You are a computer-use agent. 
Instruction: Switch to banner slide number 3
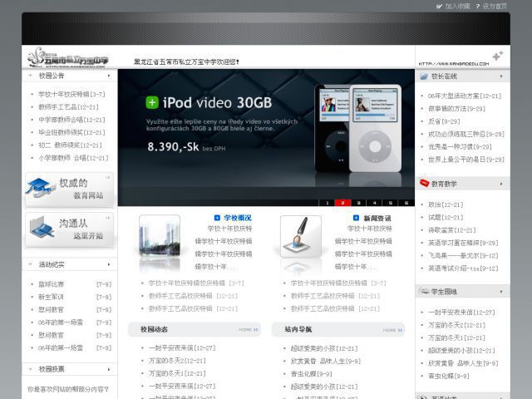[359, 202]
